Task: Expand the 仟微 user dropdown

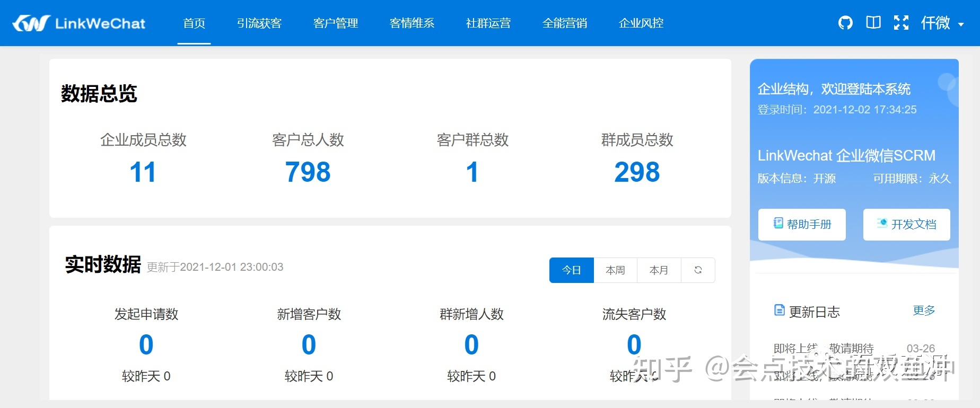Action: pos(942,23)
